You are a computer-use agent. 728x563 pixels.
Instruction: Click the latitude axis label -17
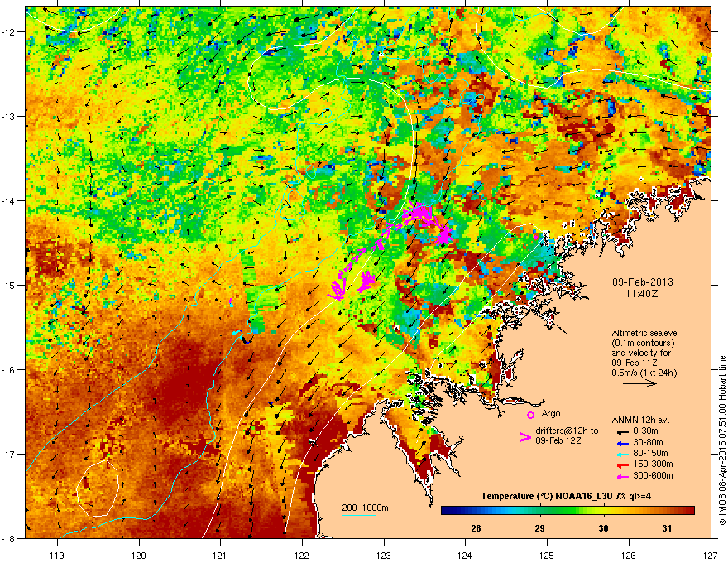click(8, 454)
